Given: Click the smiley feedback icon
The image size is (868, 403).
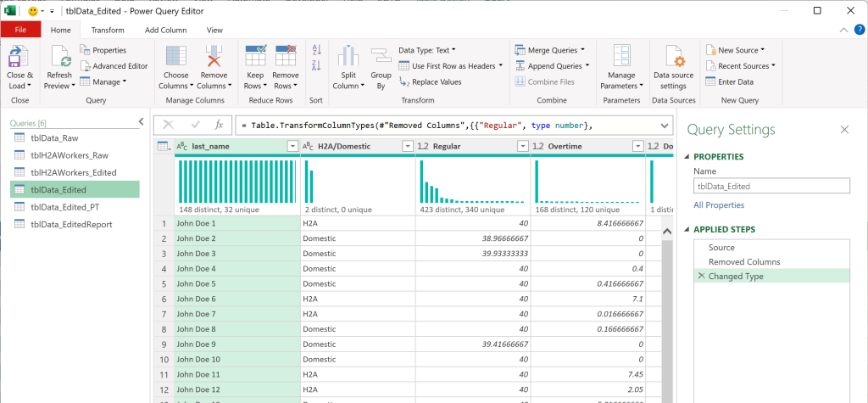Looking at the screenshot, I should pos(32,10).
